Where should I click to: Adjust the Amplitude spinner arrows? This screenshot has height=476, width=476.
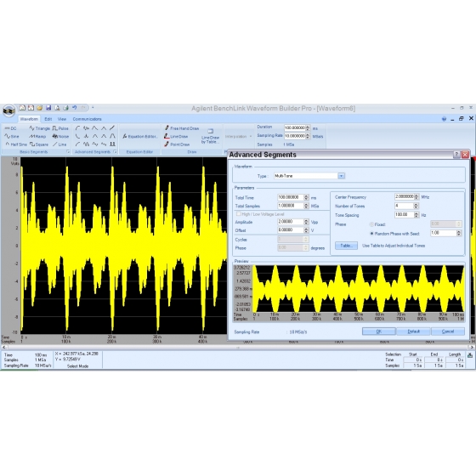point(306,222)
